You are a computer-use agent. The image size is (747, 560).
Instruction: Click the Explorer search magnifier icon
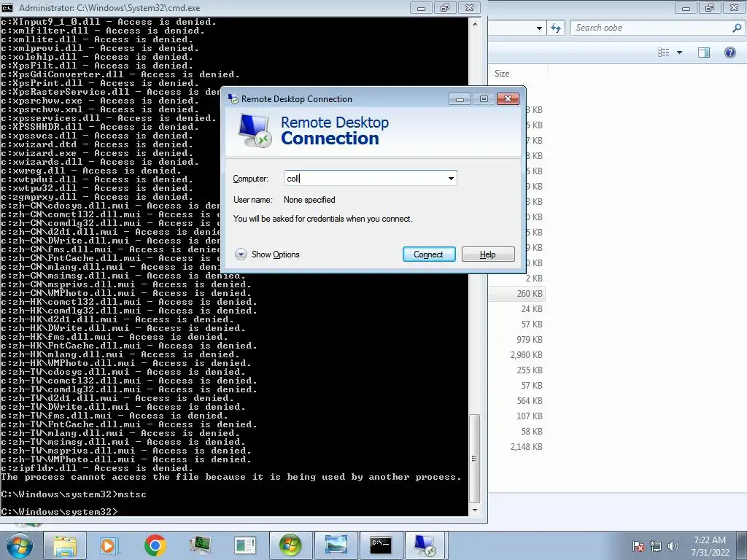737,28
